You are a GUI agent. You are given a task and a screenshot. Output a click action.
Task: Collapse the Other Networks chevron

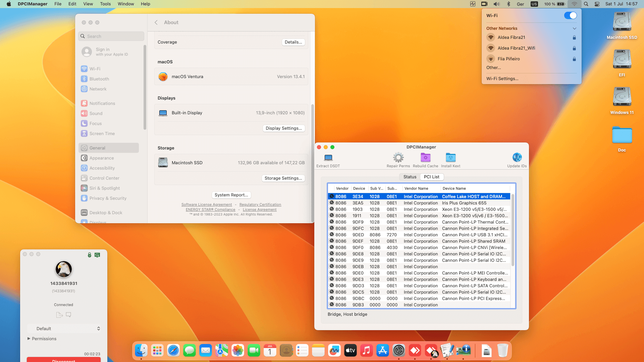click(x=574, y=28)
